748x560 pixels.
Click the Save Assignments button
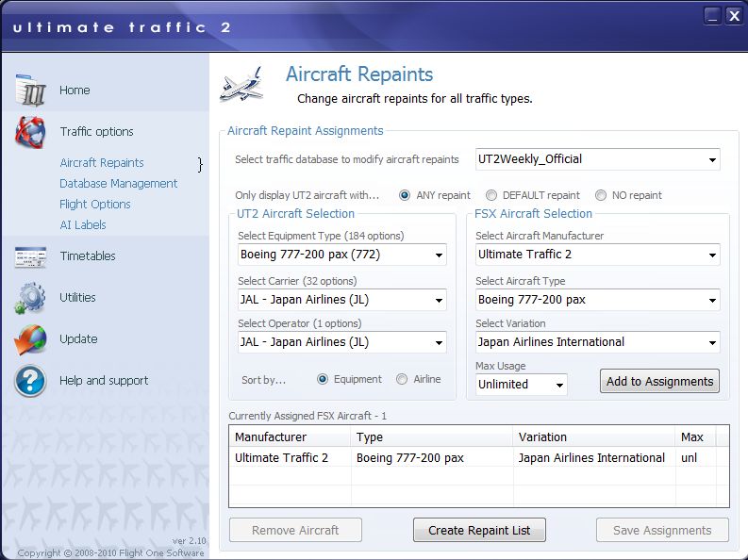coord(662,531)
